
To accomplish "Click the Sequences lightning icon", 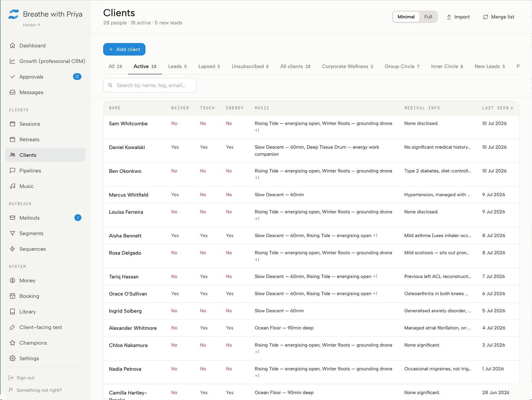I will click(x=13, y=249).
